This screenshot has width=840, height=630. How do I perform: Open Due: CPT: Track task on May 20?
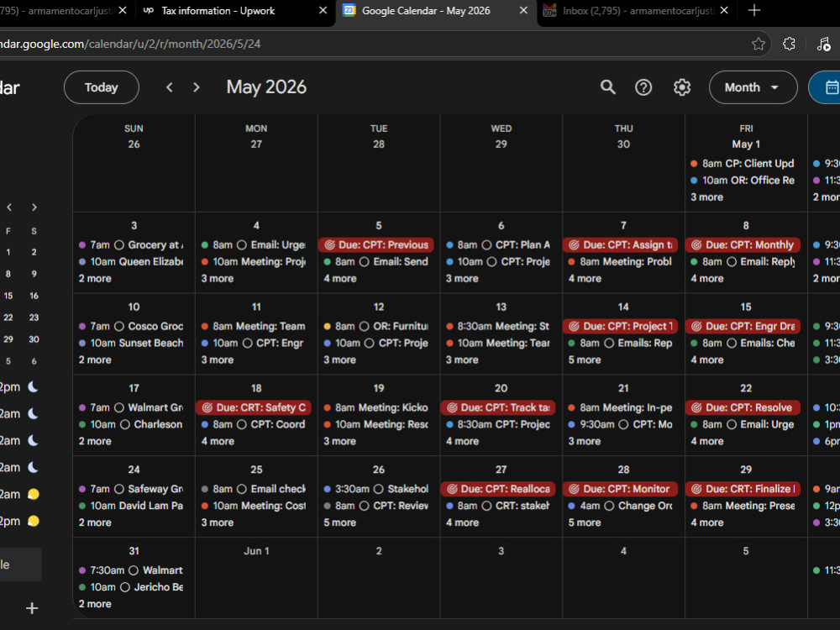coord(497,407)
